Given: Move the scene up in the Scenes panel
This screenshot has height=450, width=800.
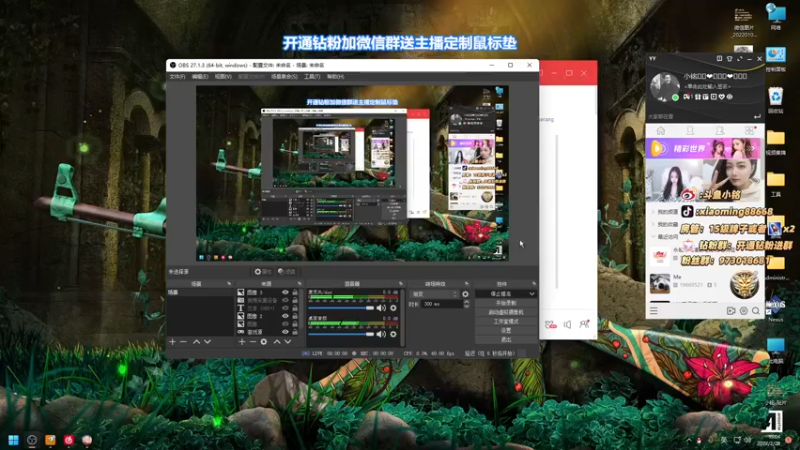Looking at the screenshot, I should coord(196,341).
